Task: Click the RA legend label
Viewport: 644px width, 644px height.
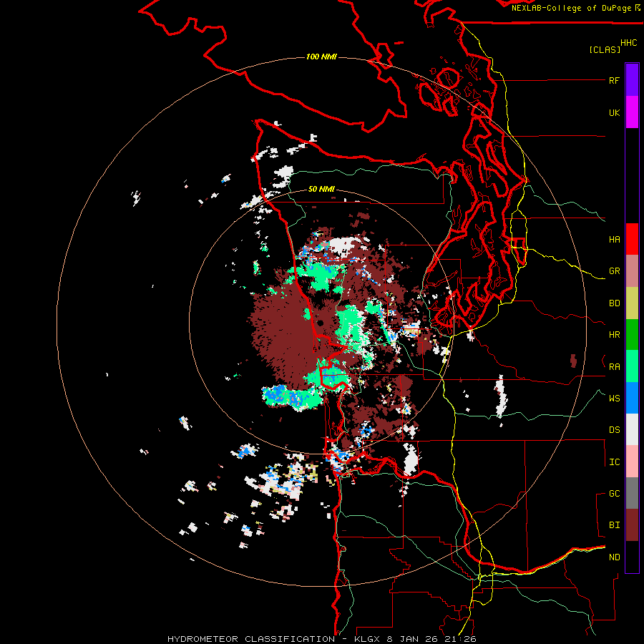Action: [614, 367]
